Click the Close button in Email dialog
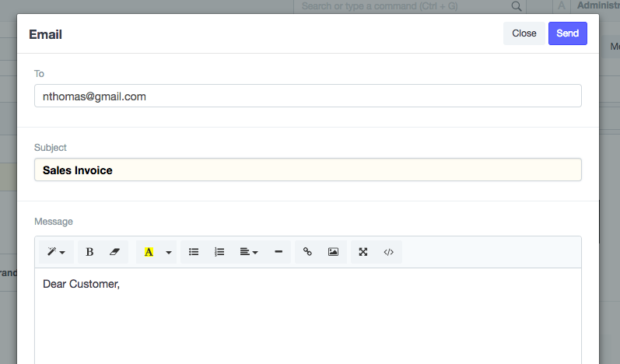Screen dimensions: 620x364 pyautogui.click(x=524, y=33)
